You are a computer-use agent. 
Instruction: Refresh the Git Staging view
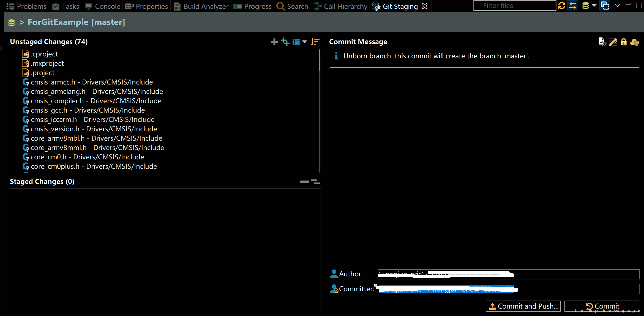coord(562,6)
